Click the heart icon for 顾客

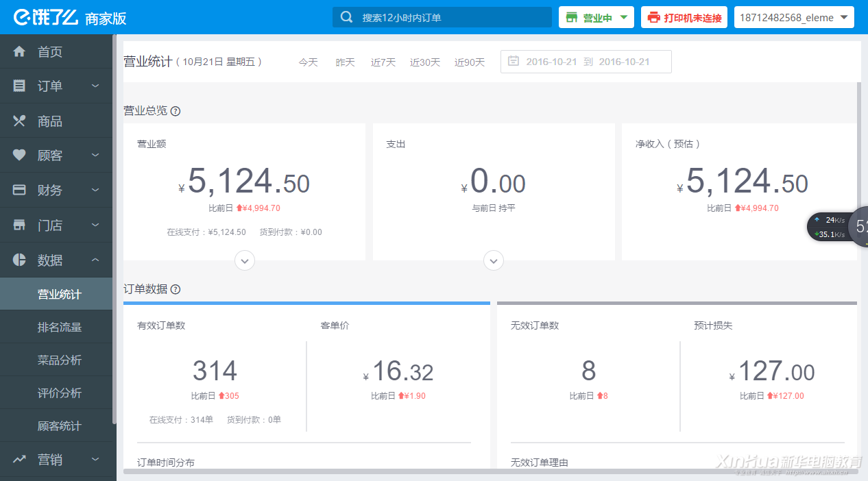[19, 156]
